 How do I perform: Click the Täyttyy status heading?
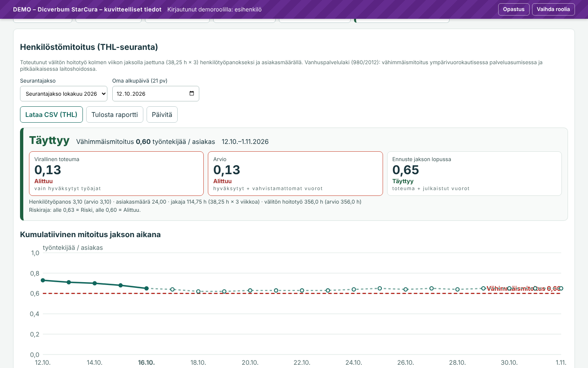click(49, 140)
